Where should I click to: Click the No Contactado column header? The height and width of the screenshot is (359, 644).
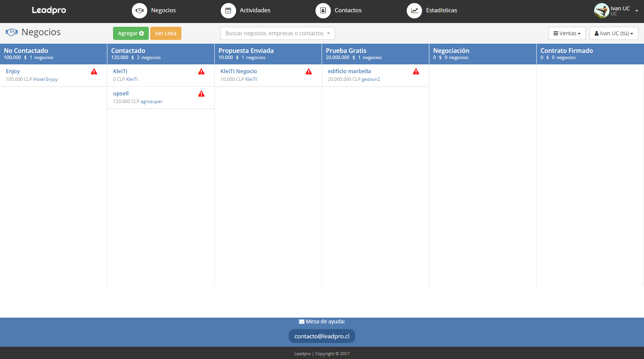53,54
